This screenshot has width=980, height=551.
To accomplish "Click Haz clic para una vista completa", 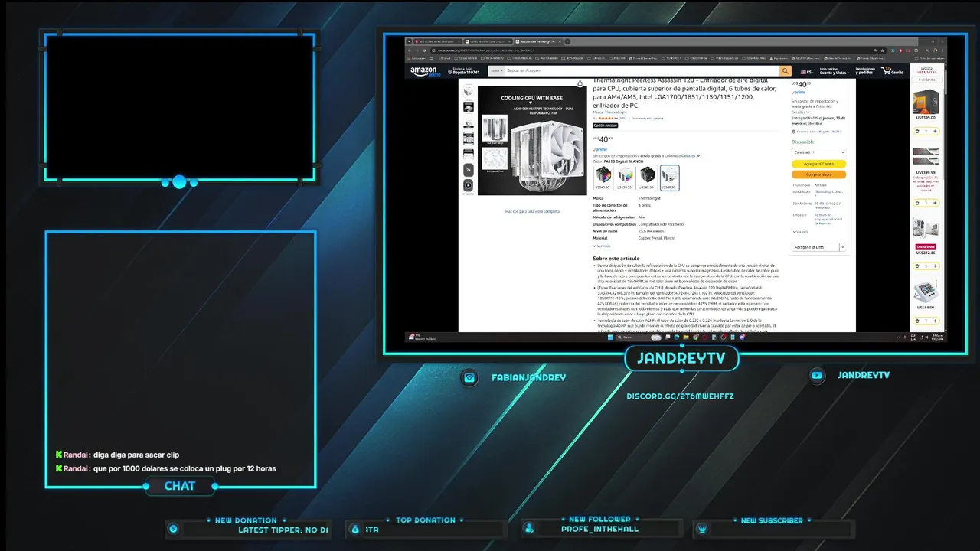I will click(532, 211).
